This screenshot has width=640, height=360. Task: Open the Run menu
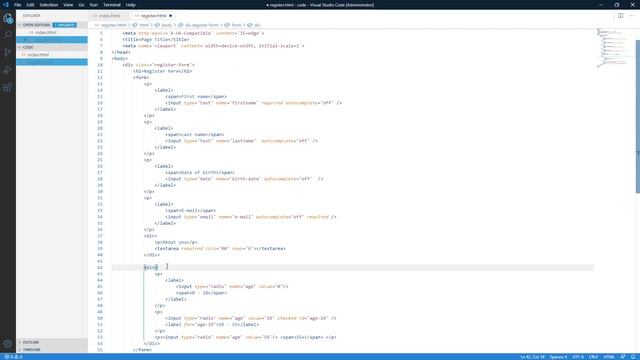click(x=94, y=5)
